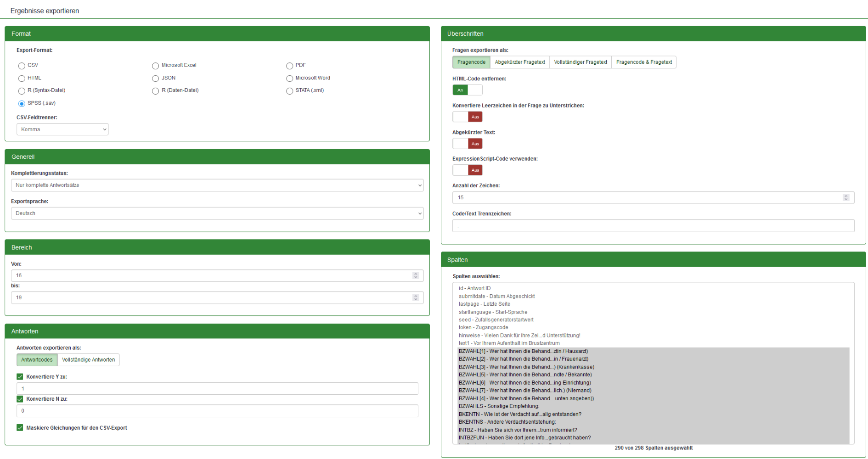Enable the Abgekürzter Text toggle
The height and width of the screenshot is (459, 868).
pyautogui.click(x=467, y=144)
